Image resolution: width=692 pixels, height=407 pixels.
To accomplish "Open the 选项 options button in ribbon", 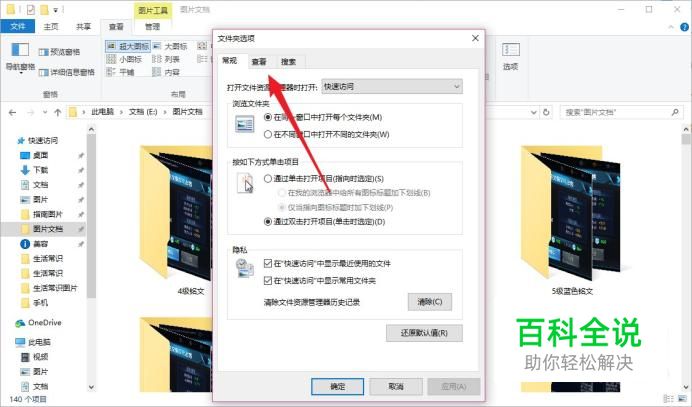I will [511, 57].
